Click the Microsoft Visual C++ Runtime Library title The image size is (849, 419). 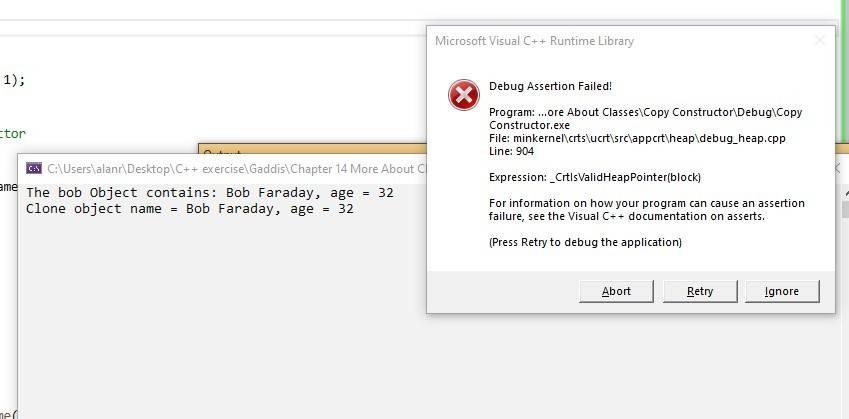pos(534,41)
